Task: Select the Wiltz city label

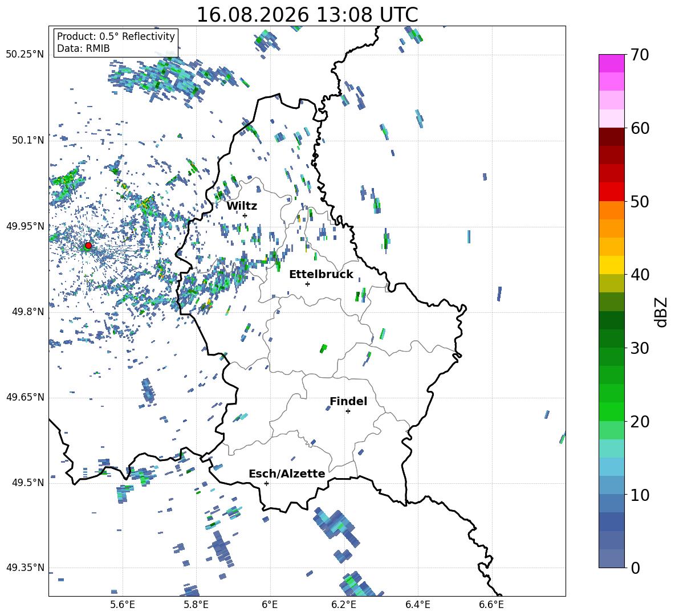Action: coord(242,206)
